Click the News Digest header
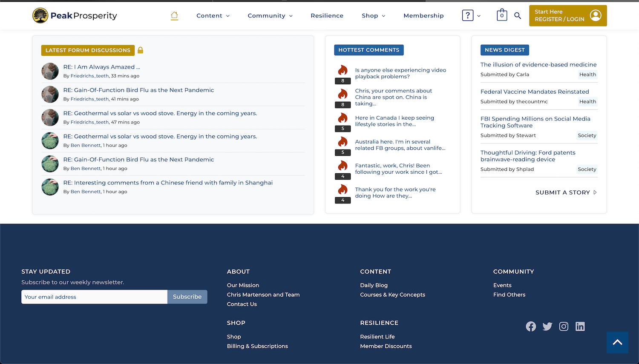The height and width of the screenshot is (364, 639). coord(505,50)
